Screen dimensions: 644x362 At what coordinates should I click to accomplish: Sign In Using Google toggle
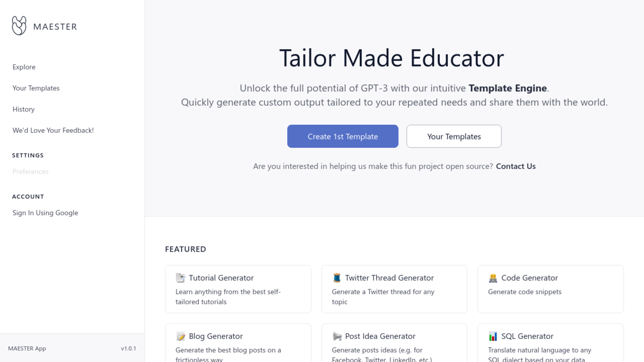point(45,213)
